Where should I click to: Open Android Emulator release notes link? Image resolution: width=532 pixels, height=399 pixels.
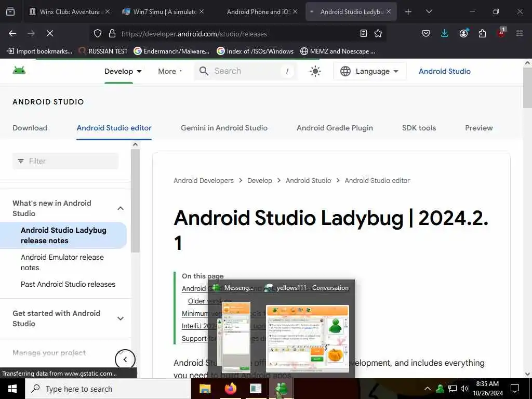[62, 262]
